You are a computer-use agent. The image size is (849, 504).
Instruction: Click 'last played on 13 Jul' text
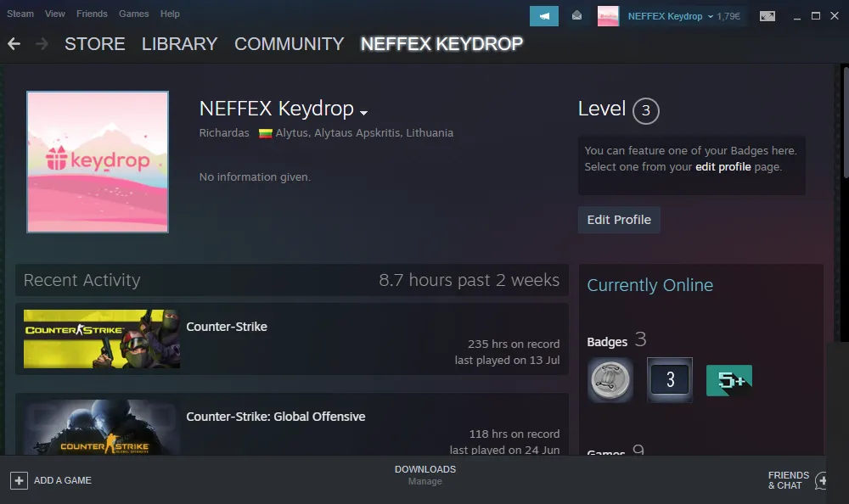507,361
